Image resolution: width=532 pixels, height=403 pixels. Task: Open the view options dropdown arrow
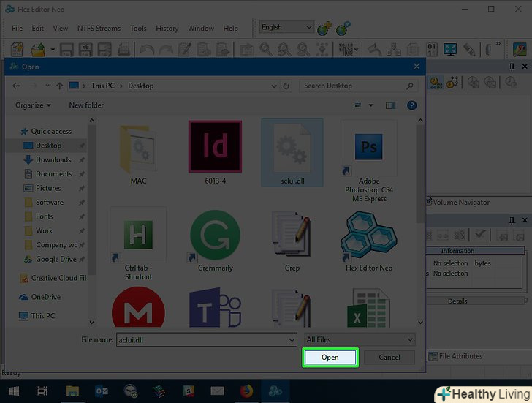tap(370, 105)
